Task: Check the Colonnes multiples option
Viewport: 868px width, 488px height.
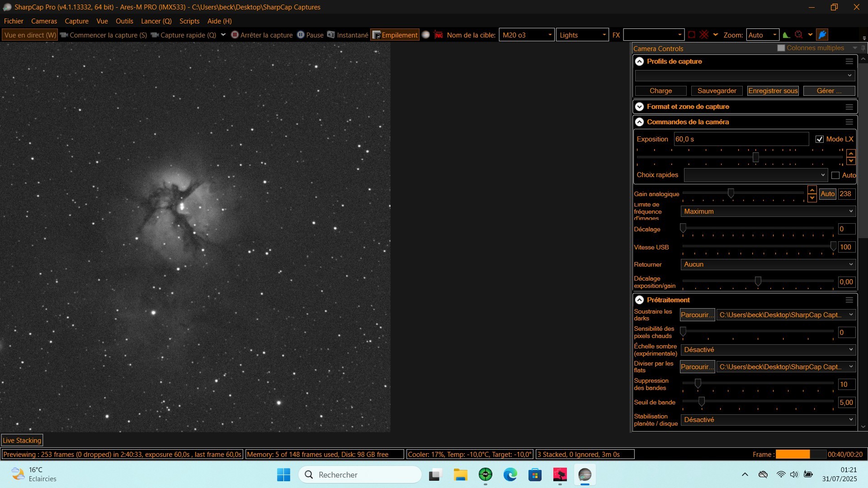Action: [x=781, y=48]
